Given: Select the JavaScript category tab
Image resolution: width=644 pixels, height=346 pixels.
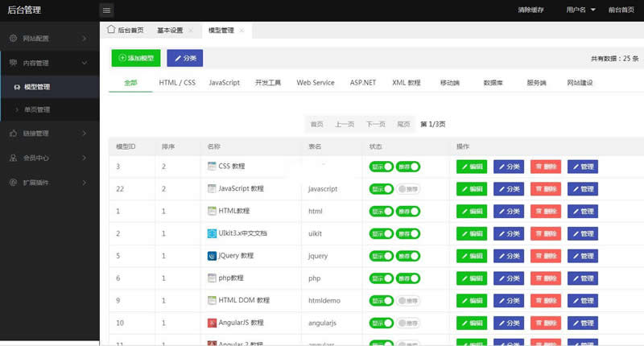Looking at the screenshot, I should coord(224,83).
